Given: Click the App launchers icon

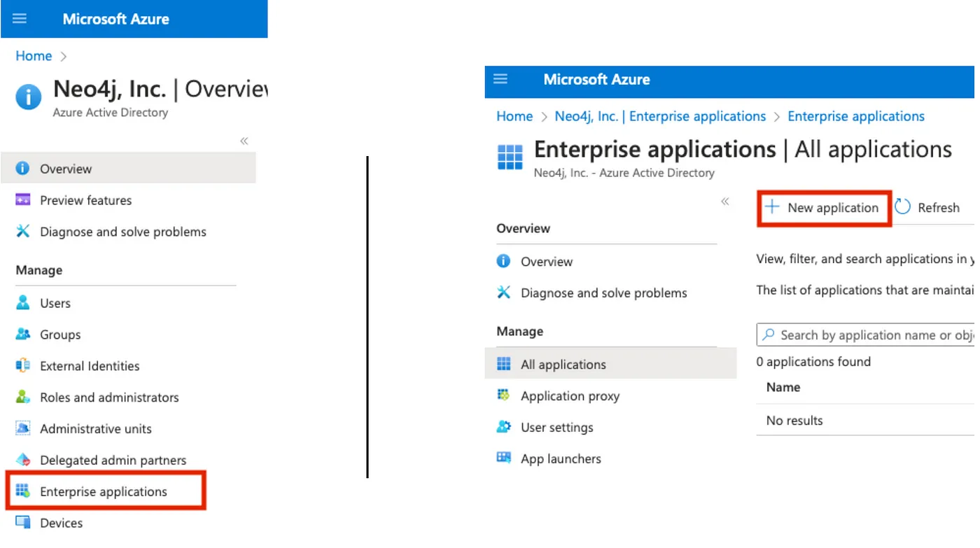Looking at the screenshot, I should [x=503, y=458].
